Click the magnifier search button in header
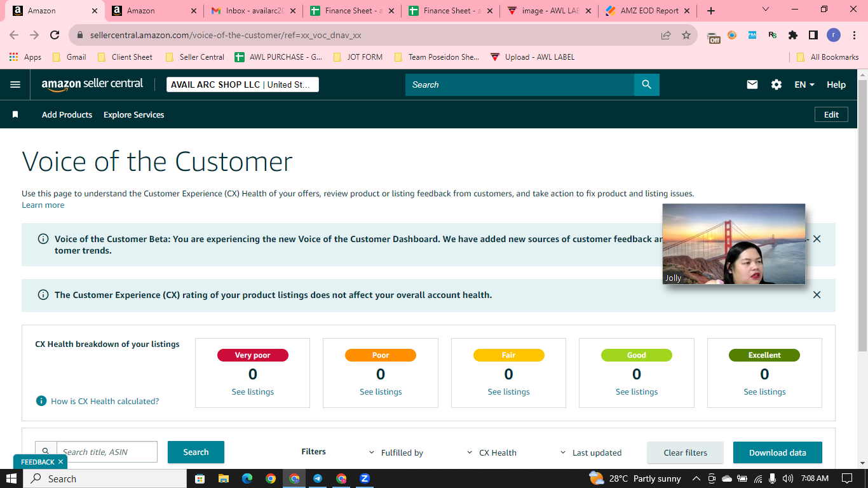This screenshot has height=488, width=868. pyautogui.click(x=647, y=85)
